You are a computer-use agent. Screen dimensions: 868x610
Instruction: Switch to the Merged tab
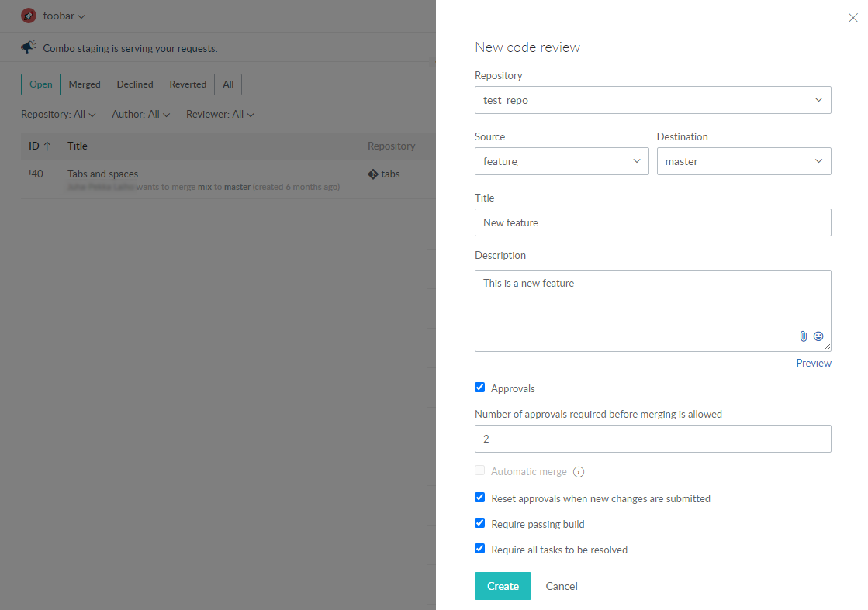click(x=85, y=84)
